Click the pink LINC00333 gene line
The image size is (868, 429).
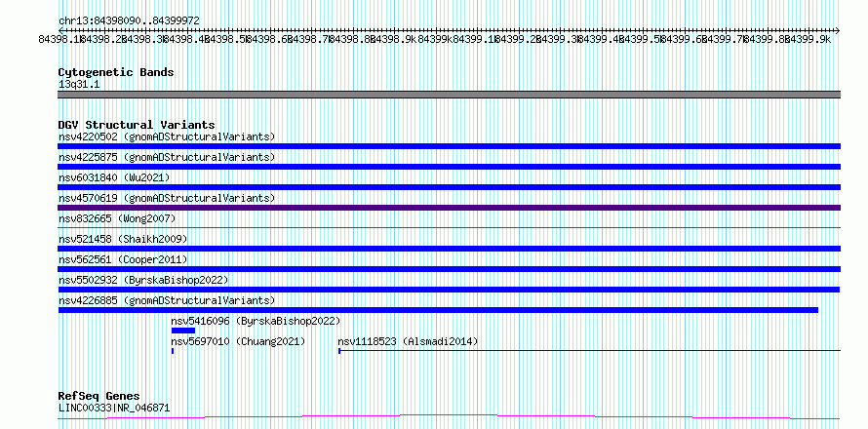(x=449, y=417)
